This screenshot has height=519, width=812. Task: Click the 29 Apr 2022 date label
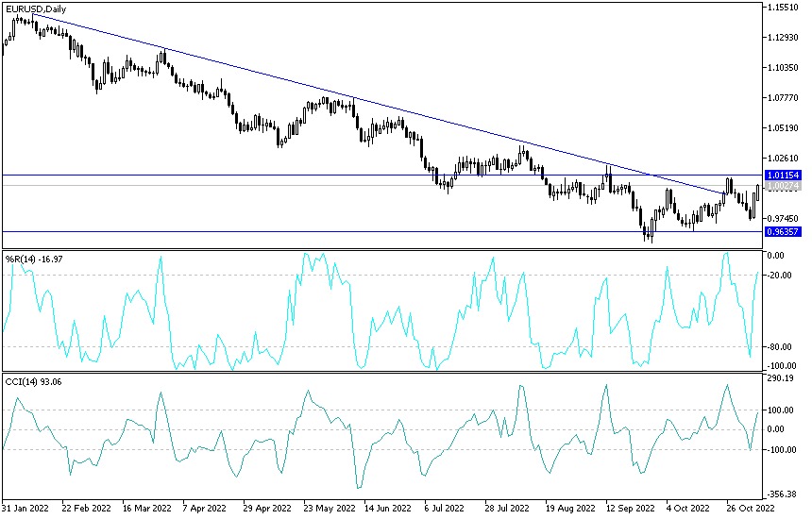tap(267, 508)
